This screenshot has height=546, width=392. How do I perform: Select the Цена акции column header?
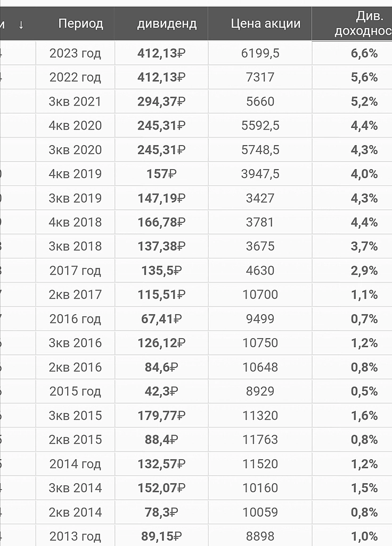coord(266,23)
